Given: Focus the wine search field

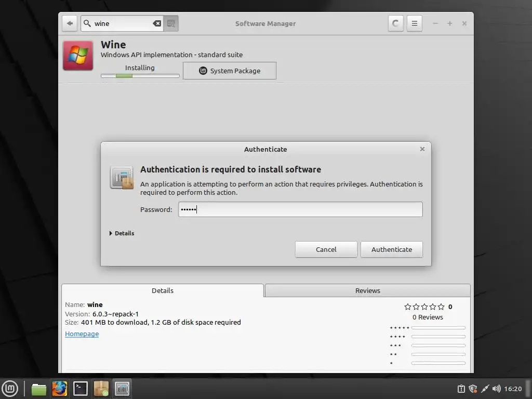Looking at the screenshot, I should pyautogui.click(x=122, y=23).
